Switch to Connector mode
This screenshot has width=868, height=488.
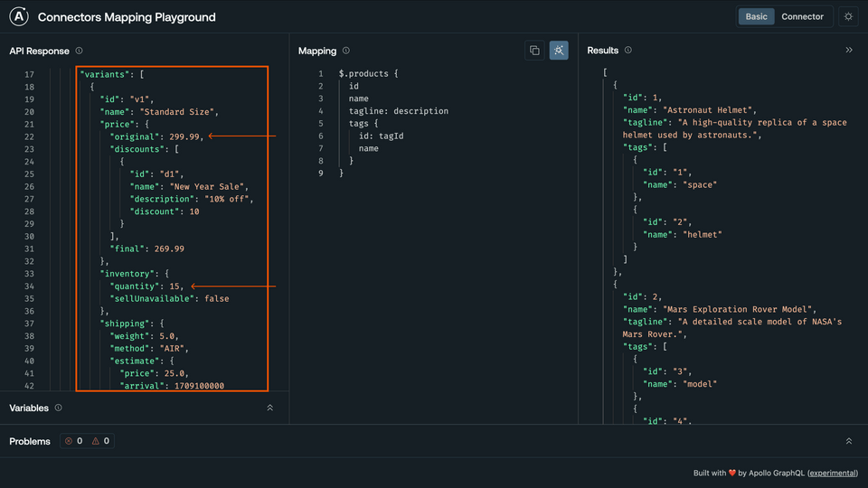coord(802,16)
